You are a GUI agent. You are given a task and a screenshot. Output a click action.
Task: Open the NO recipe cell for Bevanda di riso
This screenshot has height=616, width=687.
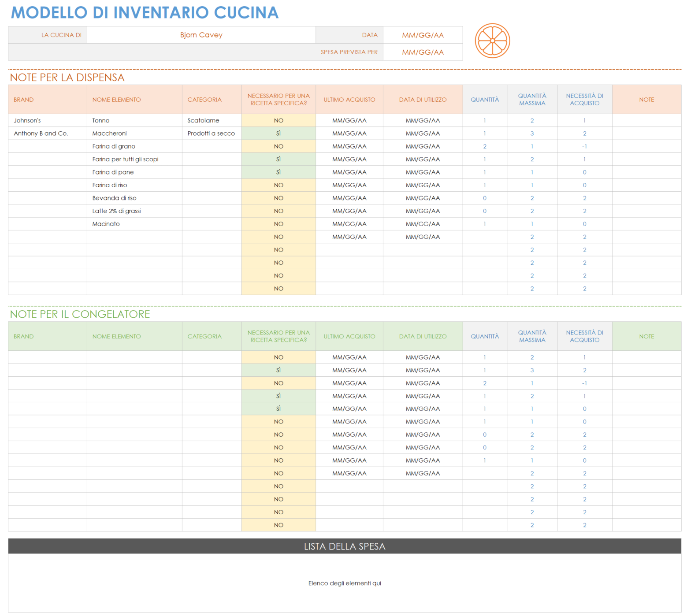click(x=279, y=198)
